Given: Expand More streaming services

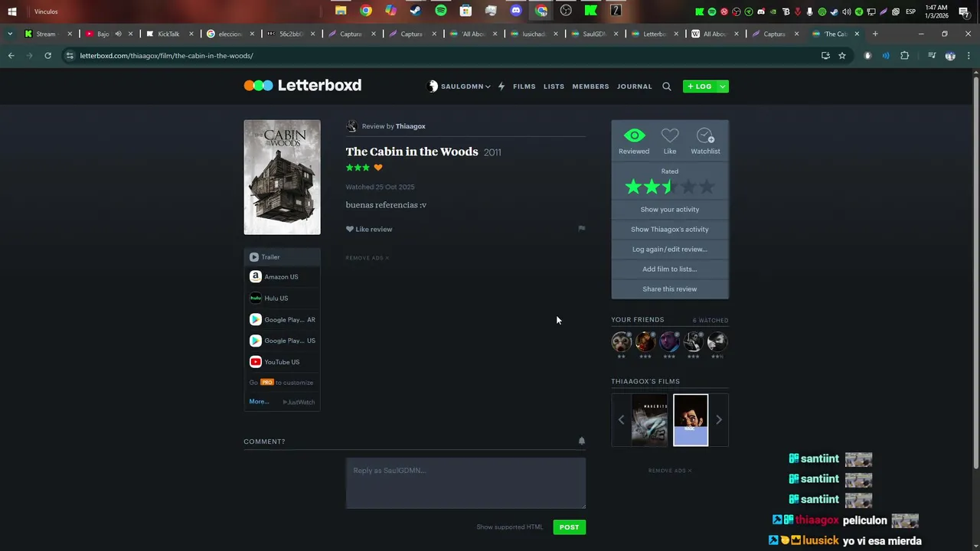Looking at the screenshot, I should [x=259, y=402].
